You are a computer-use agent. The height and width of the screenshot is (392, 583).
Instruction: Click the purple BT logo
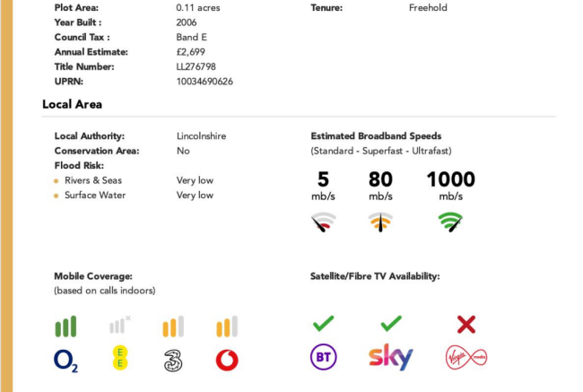(324, 357)
